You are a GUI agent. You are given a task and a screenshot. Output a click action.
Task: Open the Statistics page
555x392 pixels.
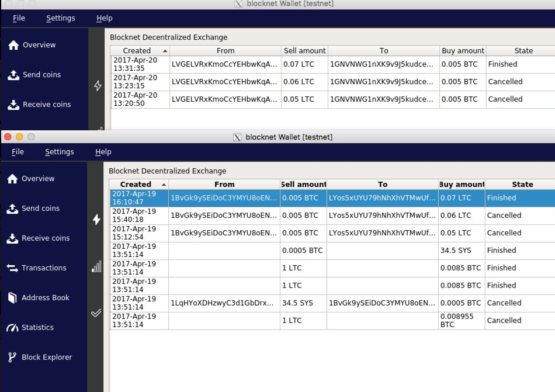tap(30, 327)
